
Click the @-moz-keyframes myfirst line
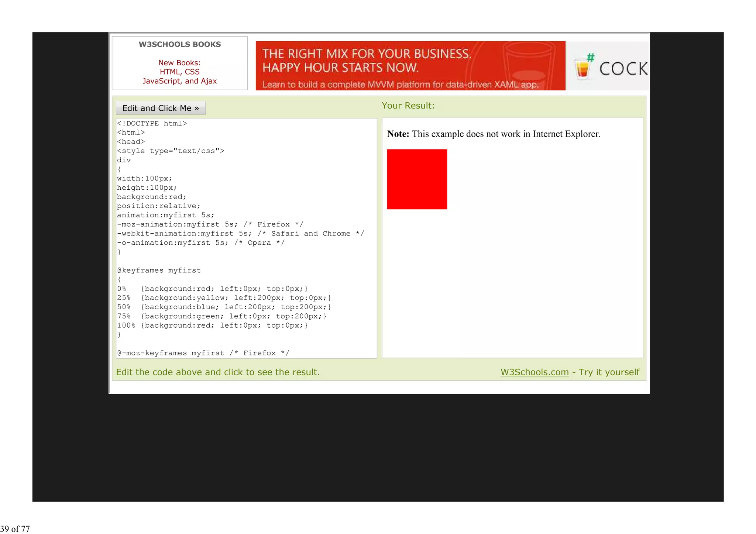pos(203,353)
